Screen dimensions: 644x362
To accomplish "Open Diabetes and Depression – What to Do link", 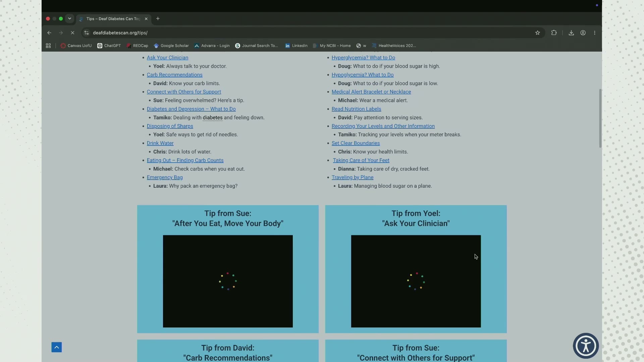I will 191,109.
